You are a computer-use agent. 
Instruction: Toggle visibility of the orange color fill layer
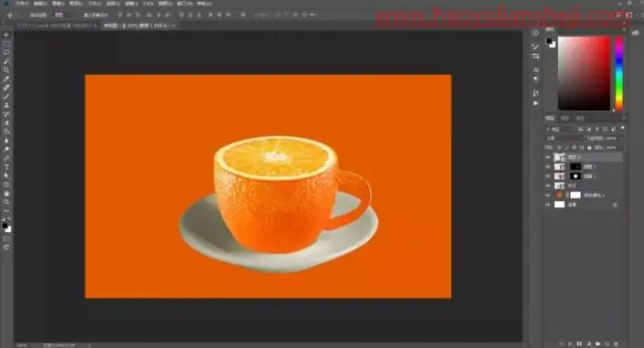pos(548,195)
